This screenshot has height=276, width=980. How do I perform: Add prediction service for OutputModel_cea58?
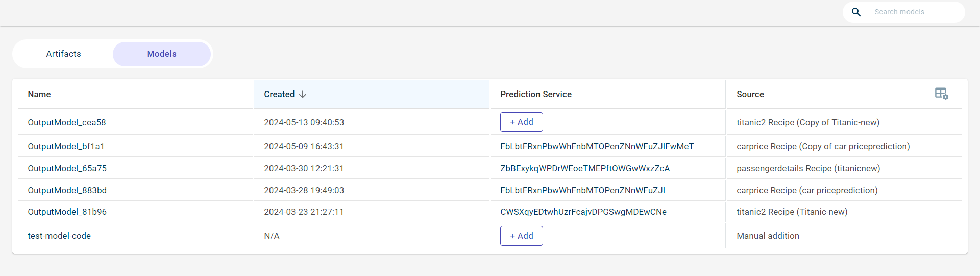click(x=521, y=122)
